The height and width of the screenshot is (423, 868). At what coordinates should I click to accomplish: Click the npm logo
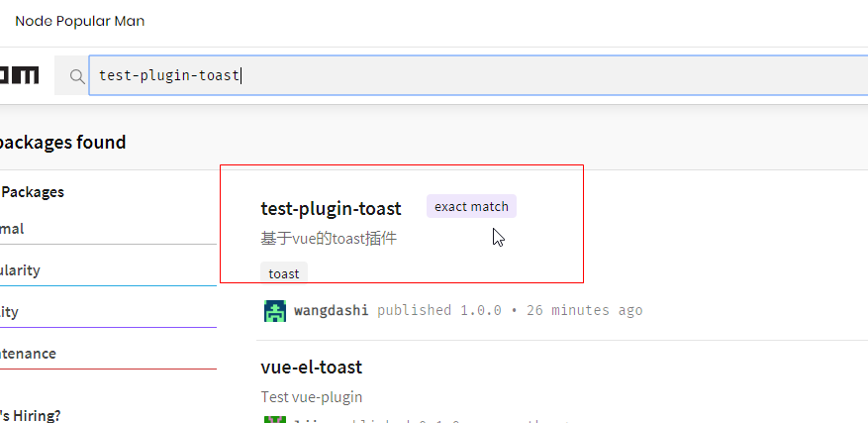20,75
